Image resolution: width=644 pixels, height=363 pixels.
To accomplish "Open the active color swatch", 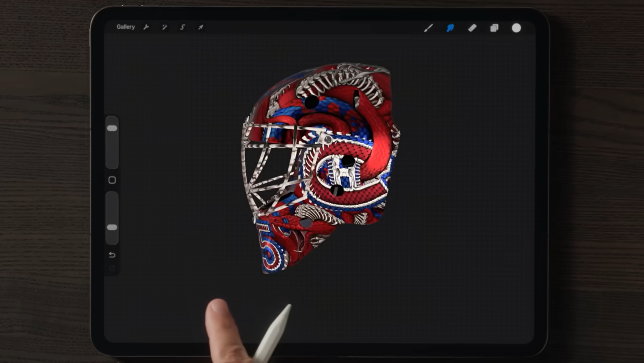I will [x=516, y=28].
